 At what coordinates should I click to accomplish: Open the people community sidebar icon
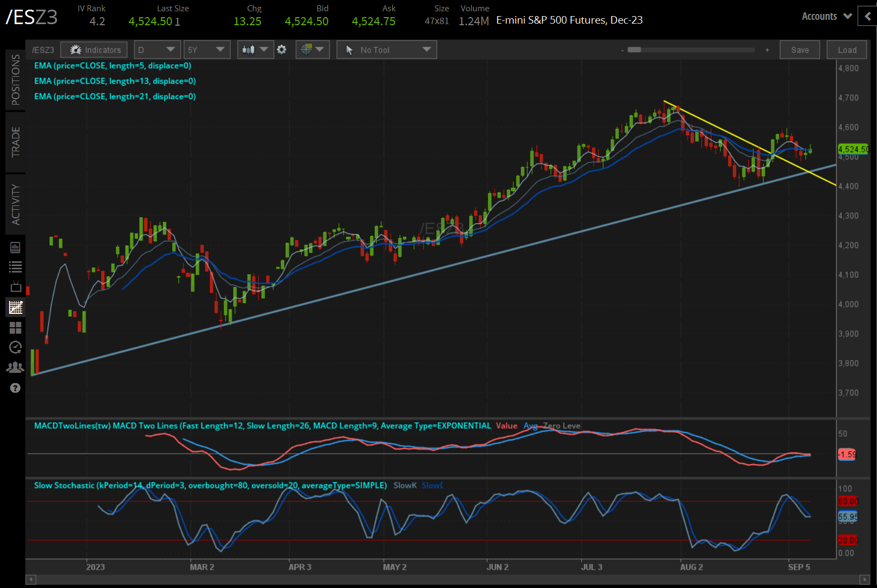pyautogui.click(x=15, y=367)
